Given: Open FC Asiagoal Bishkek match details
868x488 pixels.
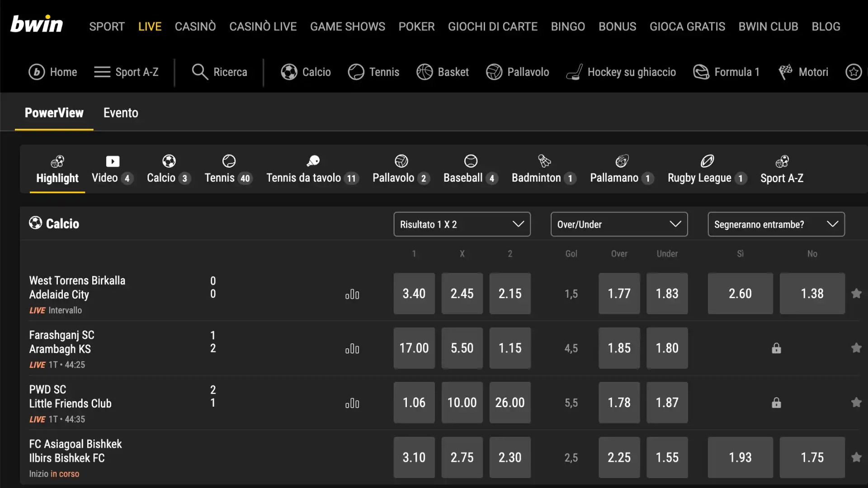Looking at the screenshot, I should tap(75, 451).
